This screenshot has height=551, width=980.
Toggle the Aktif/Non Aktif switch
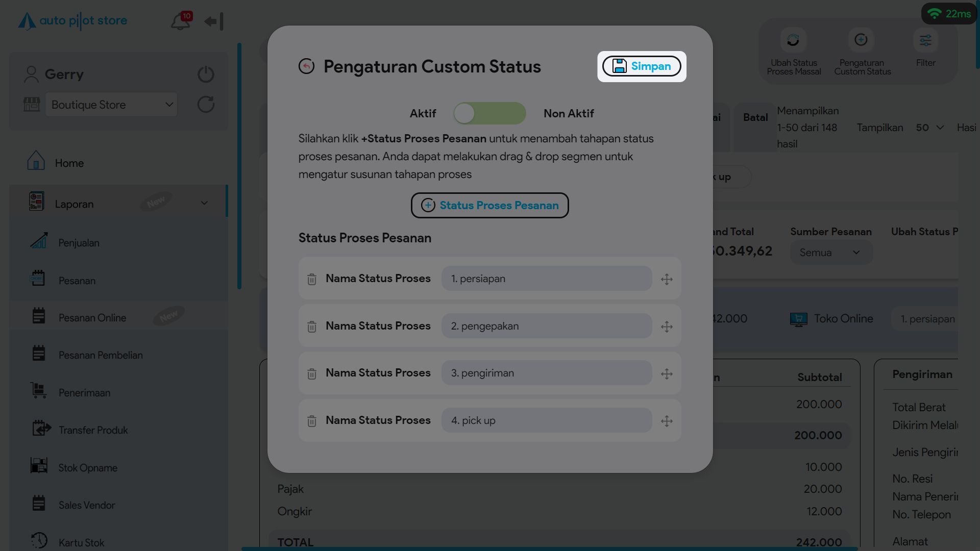[x=489, y=113]
